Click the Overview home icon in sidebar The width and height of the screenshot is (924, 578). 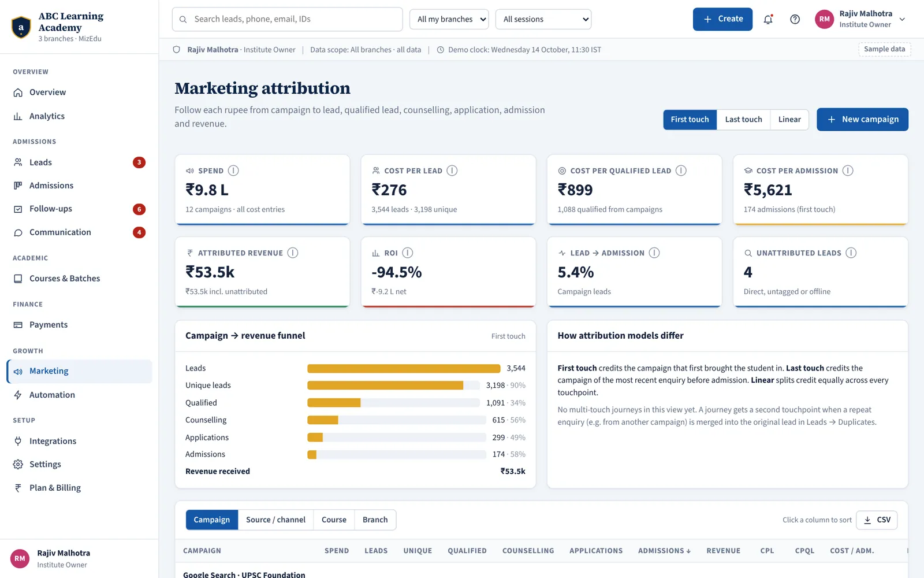coord(18,92)
